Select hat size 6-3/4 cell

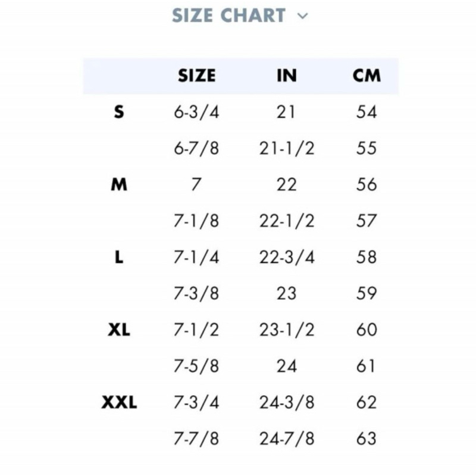pyautogui.click(x=196, y=112)
